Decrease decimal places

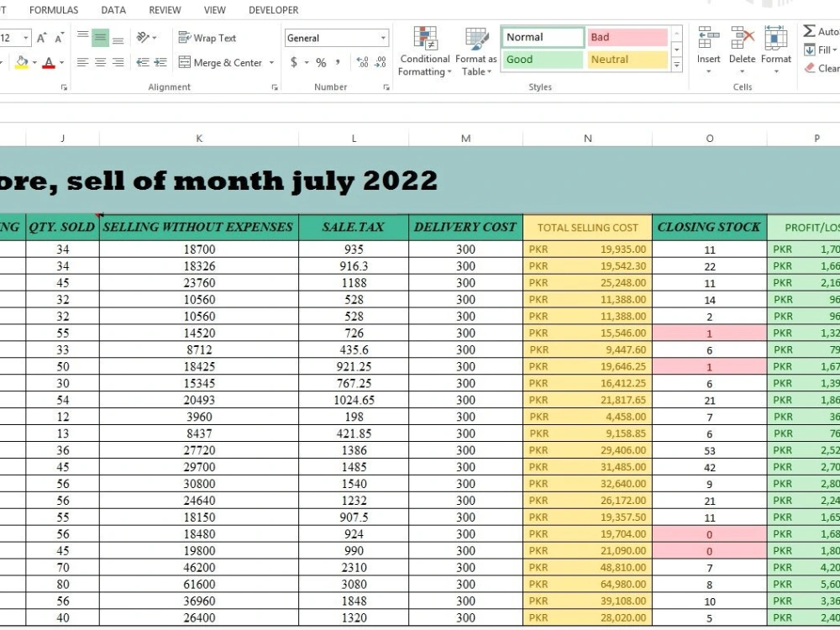click(x=381, y=63)
